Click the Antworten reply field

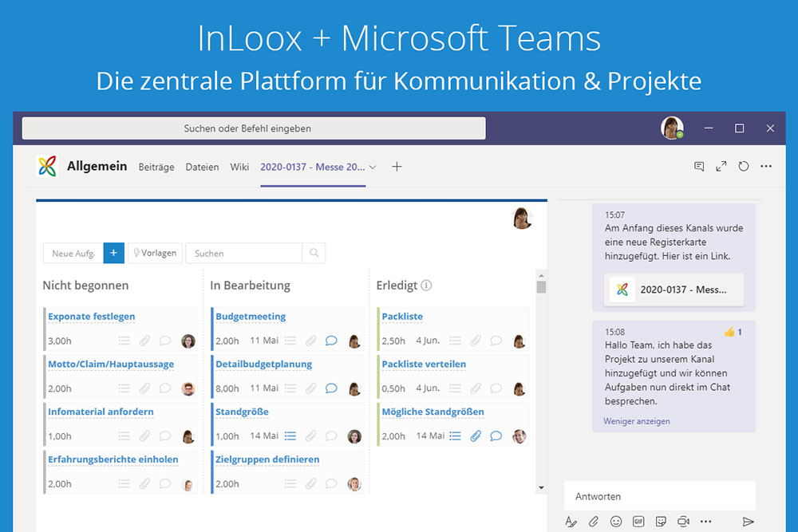660,496
